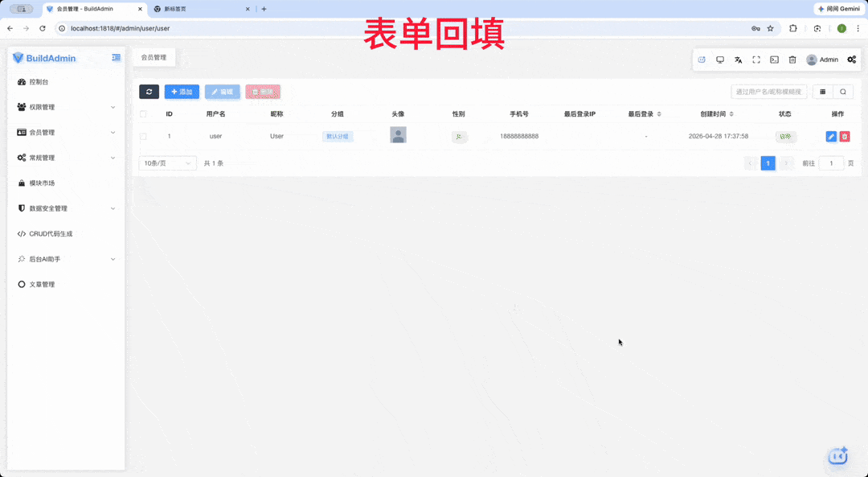The height and width of the screenshot is (477, 868).
Task: Toggle the status switch for user row
Action: [x=785, y=136]
